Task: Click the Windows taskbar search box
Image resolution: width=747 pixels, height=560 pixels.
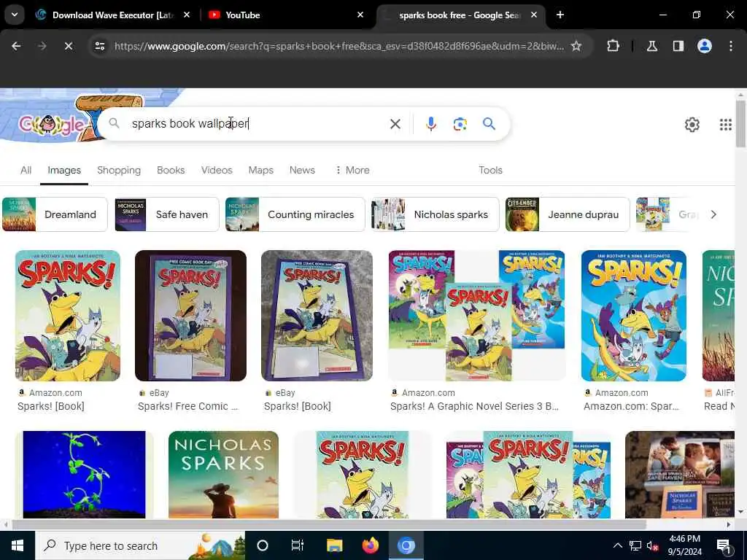Action: (x=140, y=545)
